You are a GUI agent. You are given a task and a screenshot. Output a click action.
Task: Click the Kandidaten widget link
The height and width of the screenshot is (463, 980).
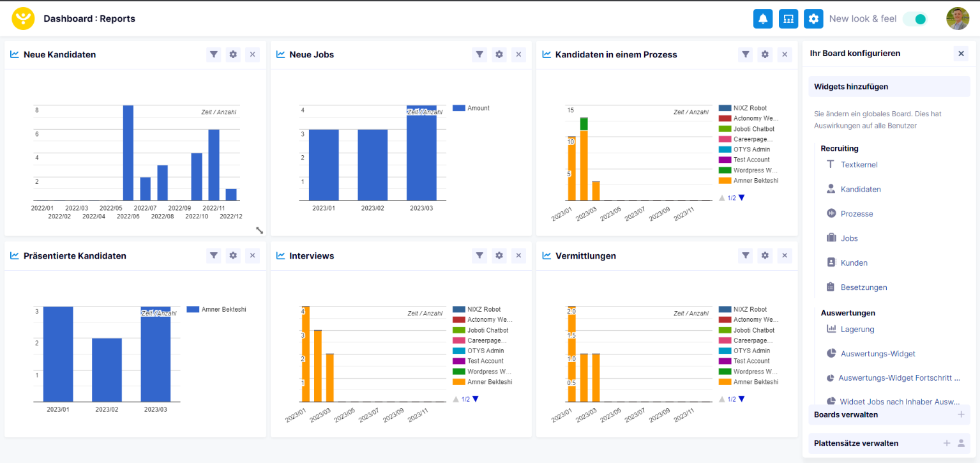tap(861, 189)
